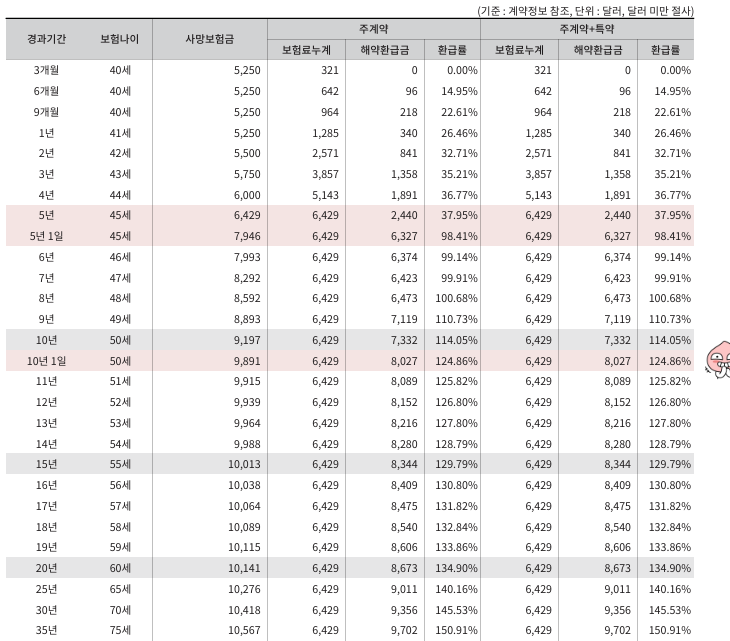Click 주계약+특약 보험료누계 value 5,143
730x641 pixels.
point(538,195)
